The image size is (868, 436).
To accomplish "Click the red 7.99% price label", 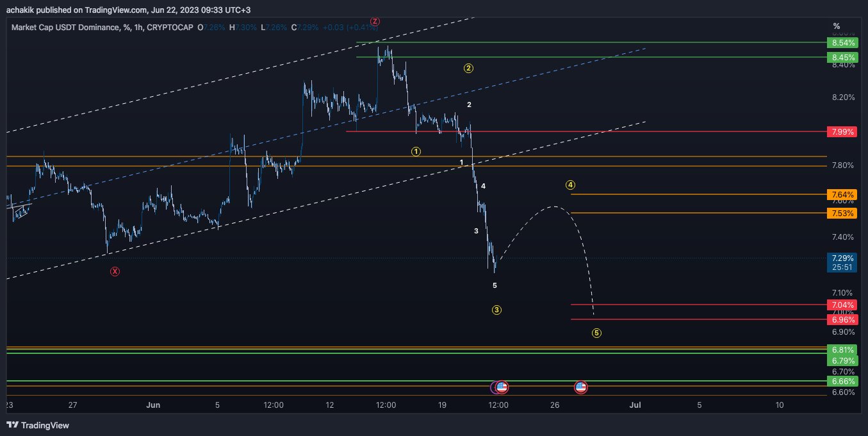I will pos(842,131).
